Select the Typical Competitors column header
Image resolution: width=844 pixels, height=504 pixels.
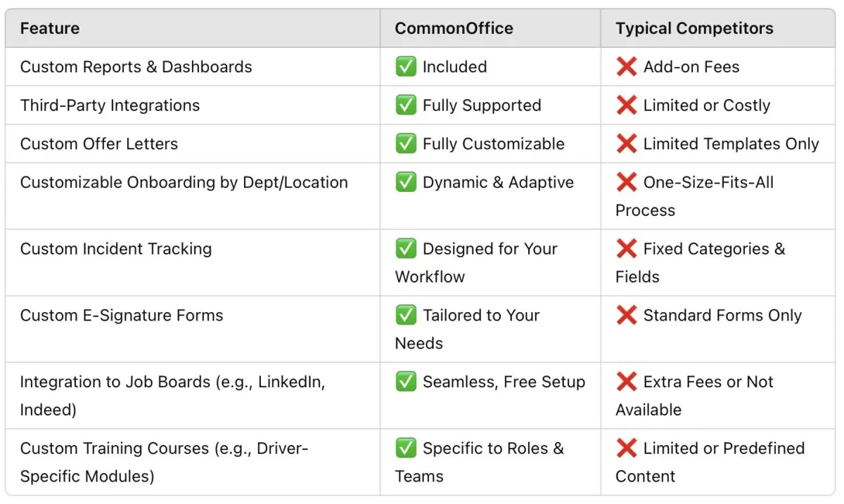click(694, 29)
